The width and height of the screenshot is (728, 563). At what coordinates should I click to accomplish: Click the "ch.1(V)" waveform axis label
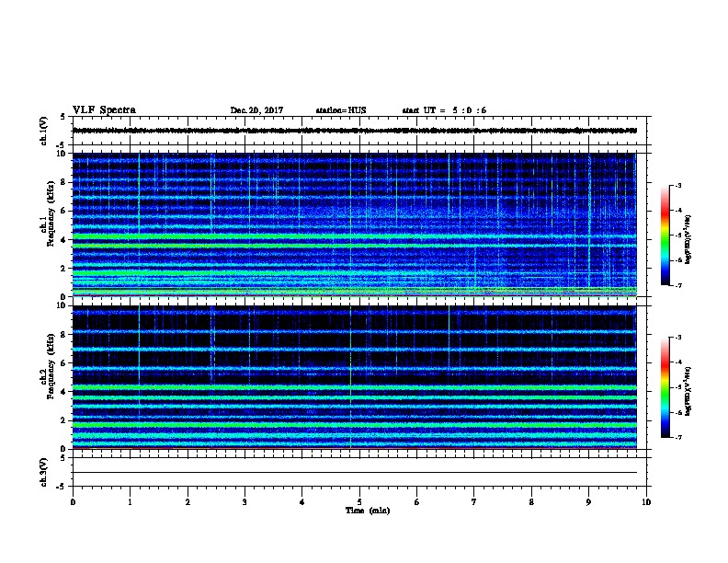pos(44,131)
